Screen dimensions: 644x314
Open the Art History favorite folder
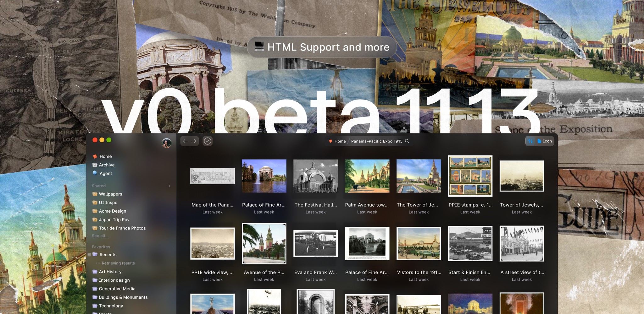click(110, 272)
